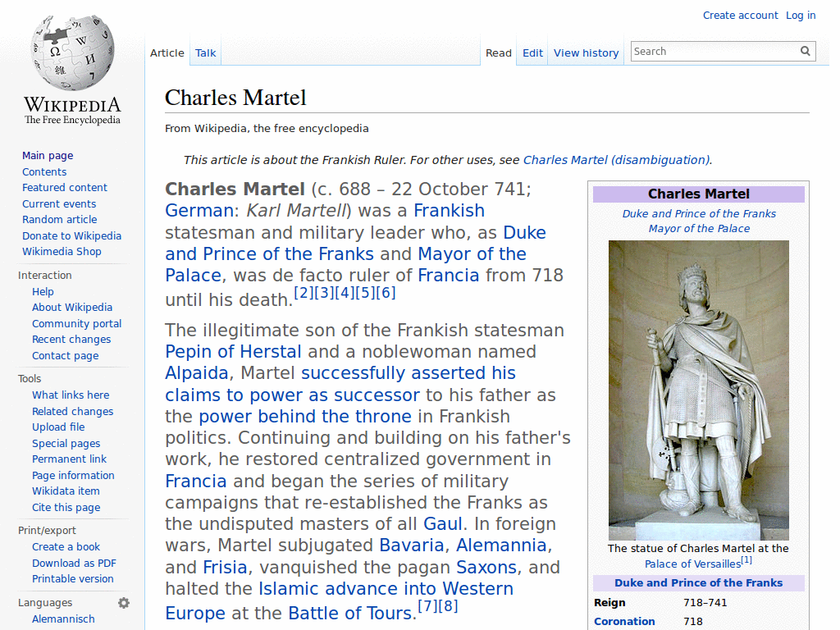Open Duke and Prince of the Franks infobox subtitle

(699, 214)
